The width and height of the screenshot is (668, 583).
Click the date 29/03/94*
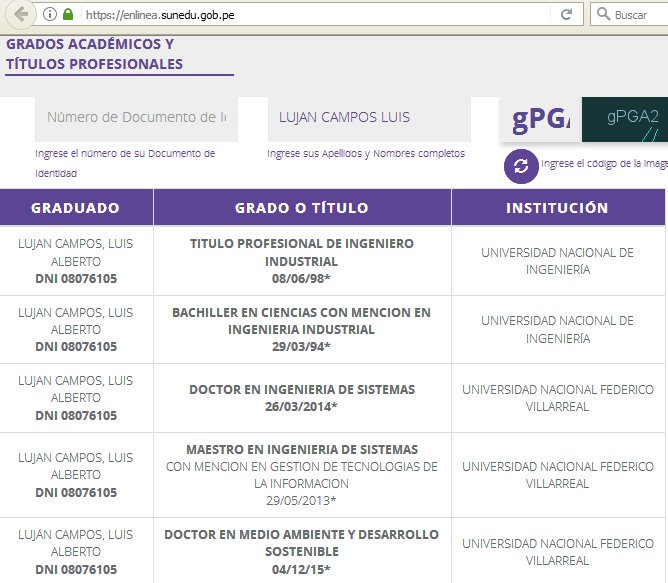point(301,347)
